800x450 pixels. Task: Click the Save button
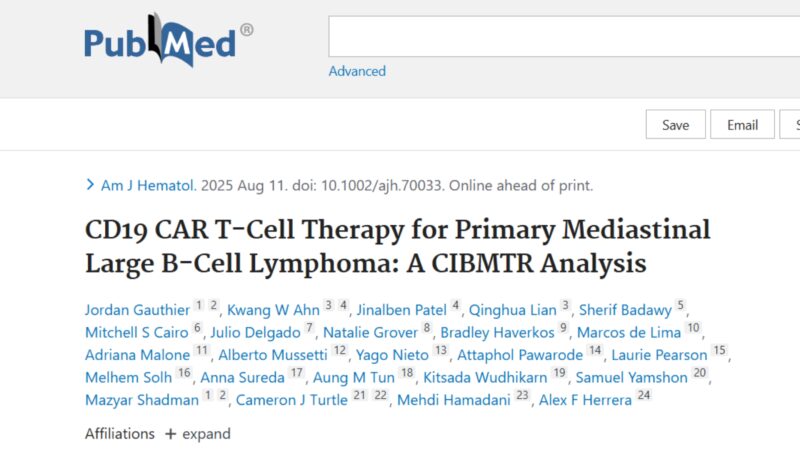click(x=676, y=124)
